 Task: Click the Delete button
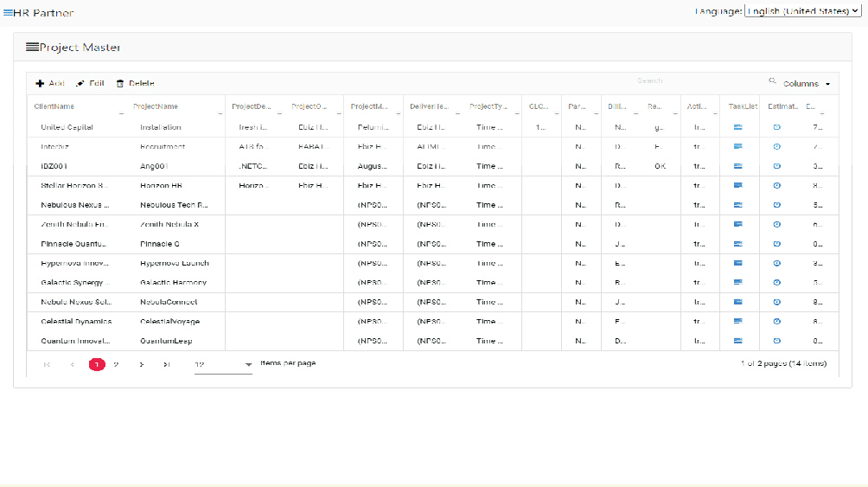(135, 83)
